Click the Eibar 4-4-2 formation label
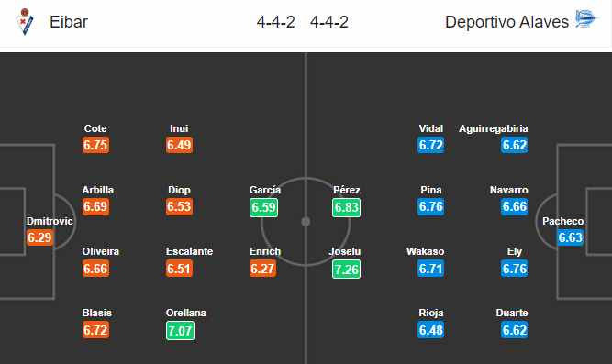Viewport: 612px width, 364px height. (x=275, y=22)
